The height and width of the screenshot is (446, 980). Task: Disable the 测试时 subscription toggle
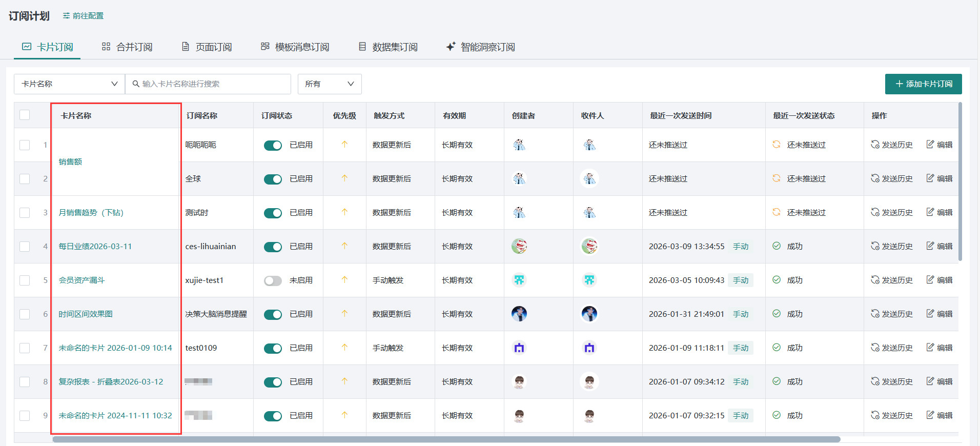point(273,213)
